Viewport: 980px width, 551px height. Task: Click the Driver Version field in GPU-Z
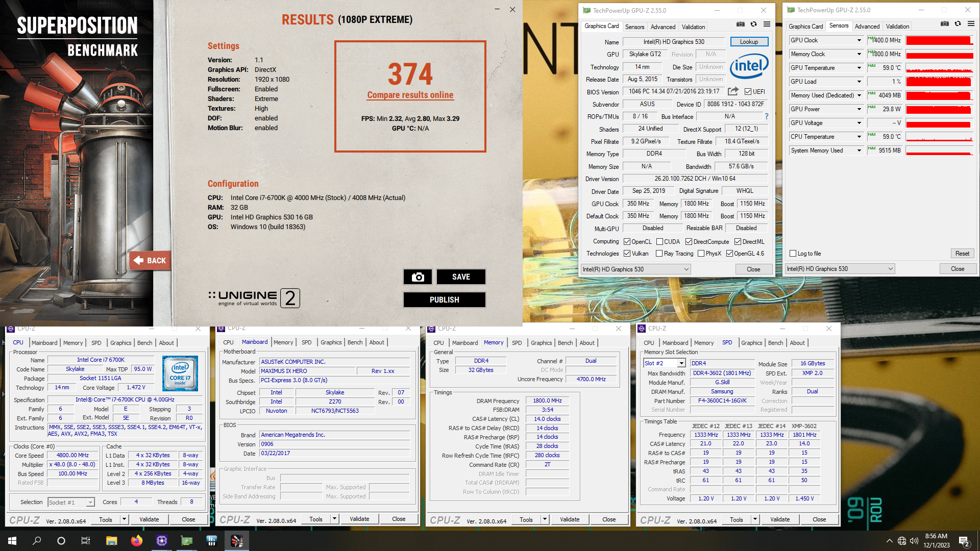[695, 179]
